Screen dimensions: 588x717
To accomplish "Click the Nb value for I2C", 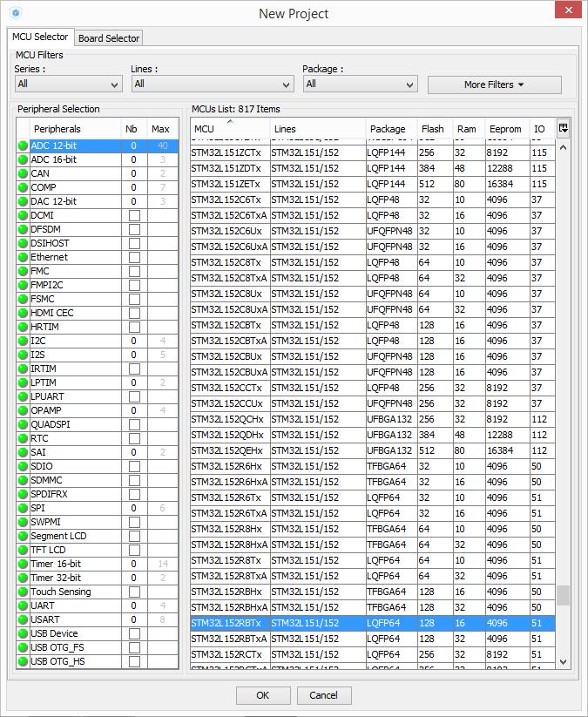I will [x=133, y=342].
